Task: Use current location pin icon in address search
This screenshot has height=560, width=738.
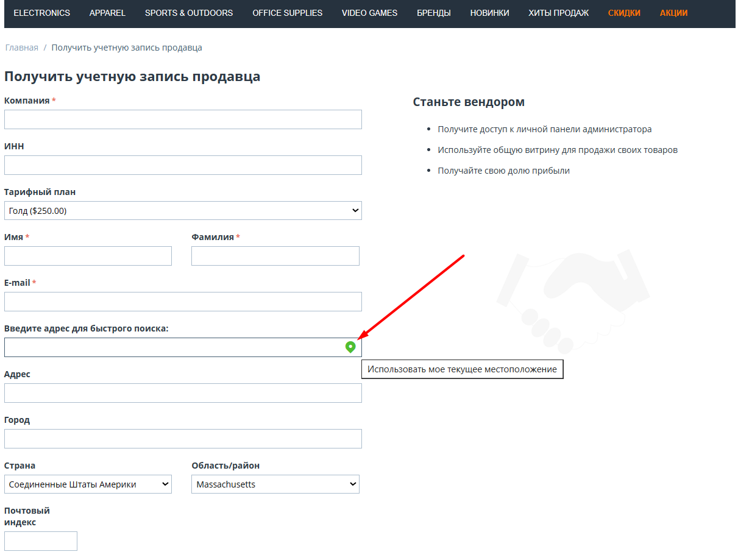Action: pos(350,347)
